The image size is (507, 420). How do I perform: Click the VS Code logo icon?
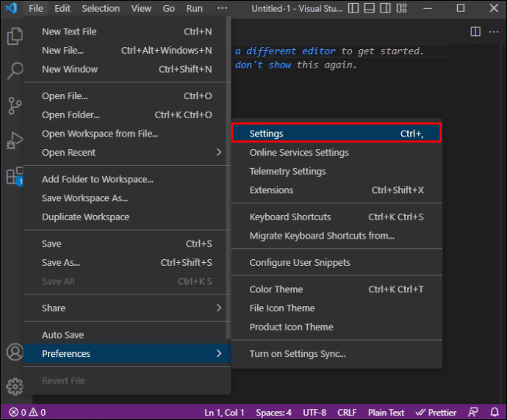click(11, 8)
